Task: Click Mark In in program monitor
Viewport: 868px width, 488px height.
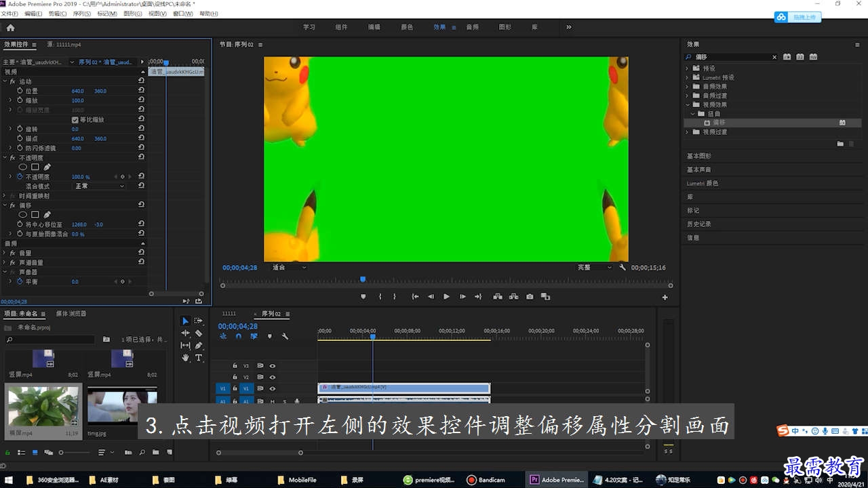Action: (x=380, y=296)
